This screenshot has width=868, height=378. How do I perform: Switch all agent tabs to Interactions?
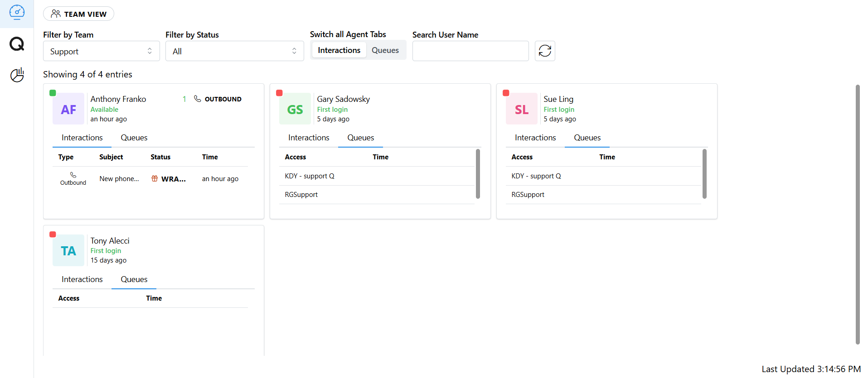(339, 50)
